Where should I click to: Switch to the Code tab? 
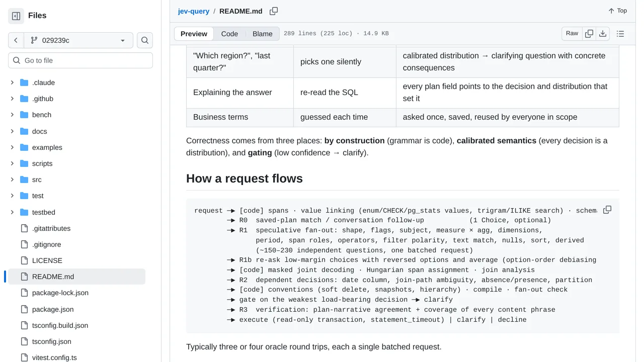(x=229, y=34)
